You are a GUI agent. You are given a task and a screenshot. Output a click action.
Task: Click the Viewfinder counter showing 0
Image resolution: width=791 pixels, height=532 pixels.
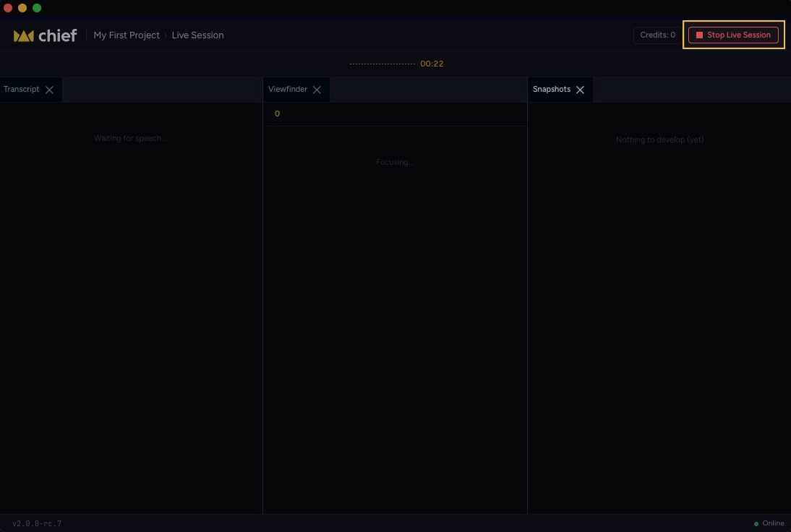[x=277, y=113]
